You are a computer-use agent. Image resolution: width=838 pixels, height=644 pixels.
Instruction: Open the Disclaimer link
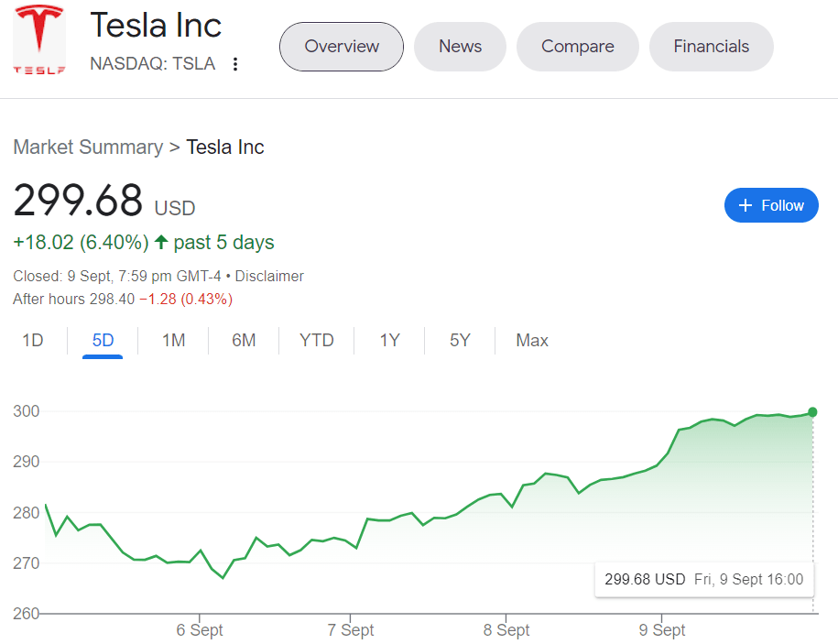269,276
